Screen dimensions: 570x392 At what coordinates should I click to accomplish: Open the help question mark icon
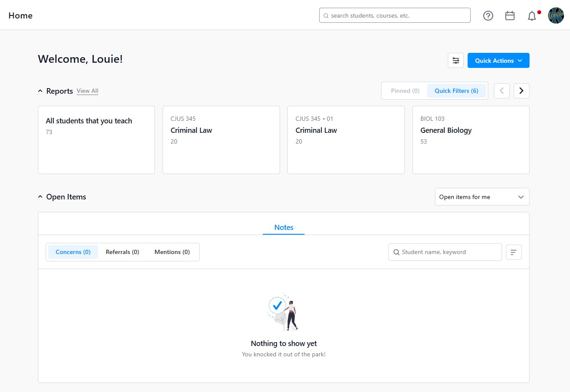(x=488, y=16)
